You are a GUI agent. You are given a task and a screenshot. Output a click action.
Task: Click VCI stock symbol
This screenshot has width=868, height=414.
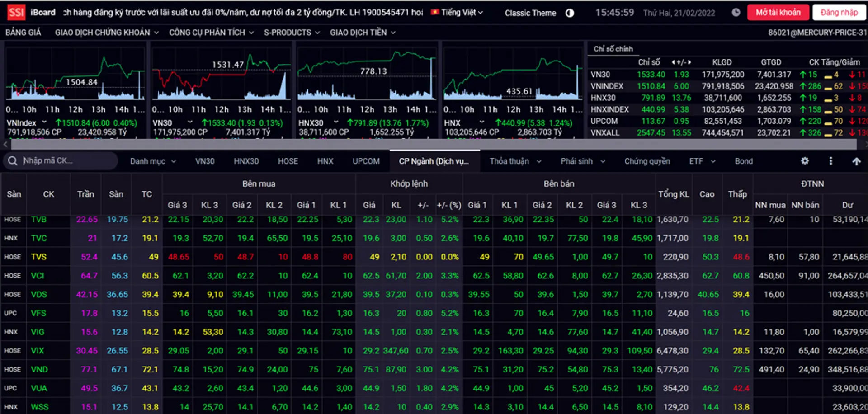(38, 276)
